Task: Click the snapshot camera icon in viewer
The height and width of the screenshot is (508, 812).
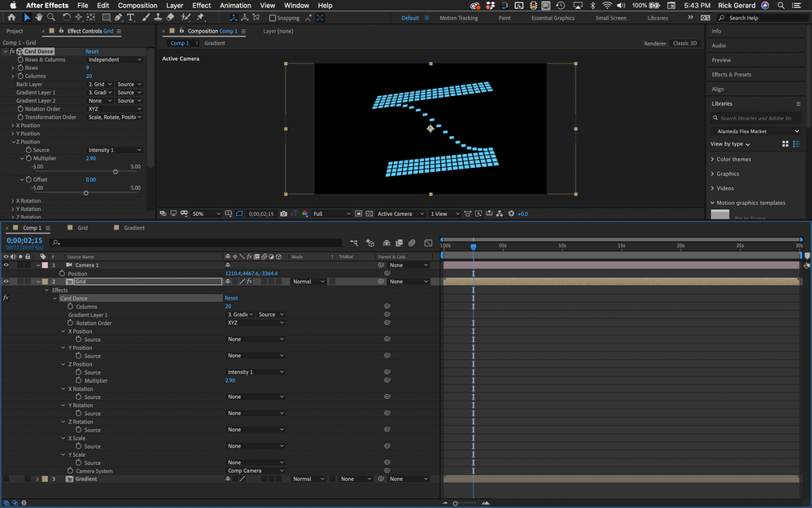Action: pyautogui.click(x=283, y=213)
